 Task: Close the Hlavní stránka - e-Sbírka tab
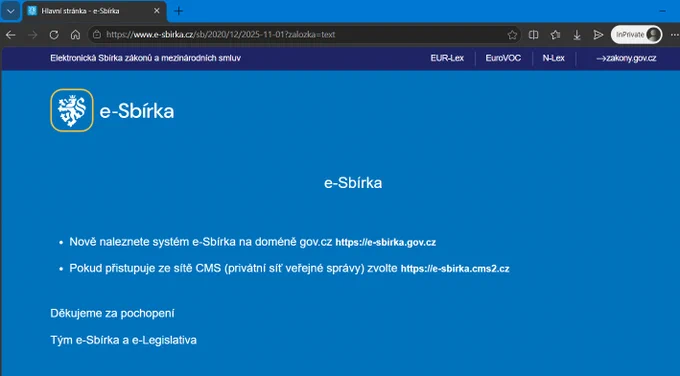pos(157,11)
